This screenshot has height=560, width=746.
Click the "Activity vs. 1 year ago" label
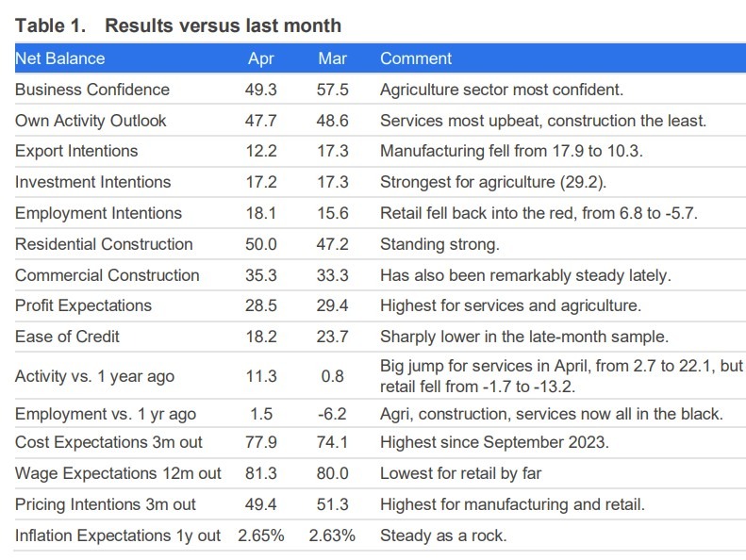tap(94, 376)
